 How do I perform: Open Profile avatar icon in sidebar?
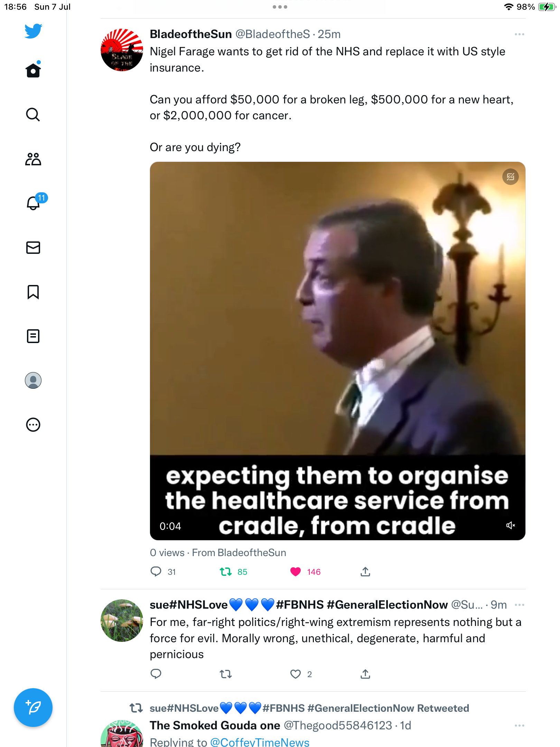click(33, 380)
